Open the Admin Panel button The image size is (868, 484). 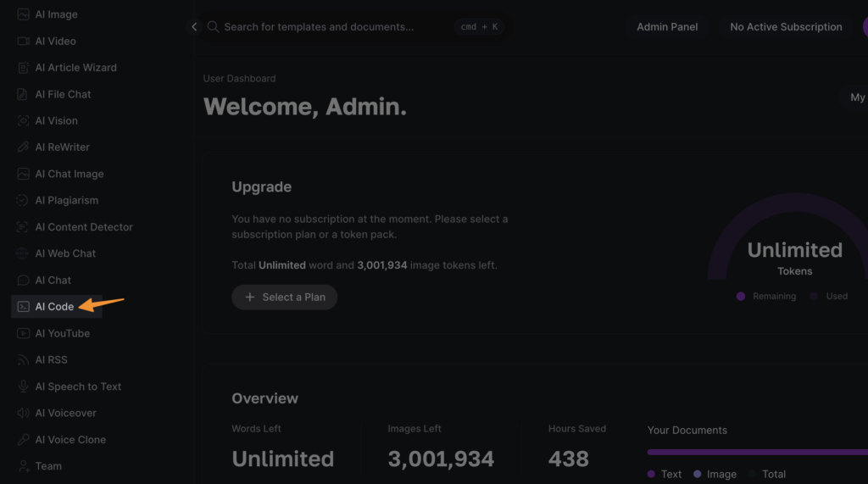(667, 27)
